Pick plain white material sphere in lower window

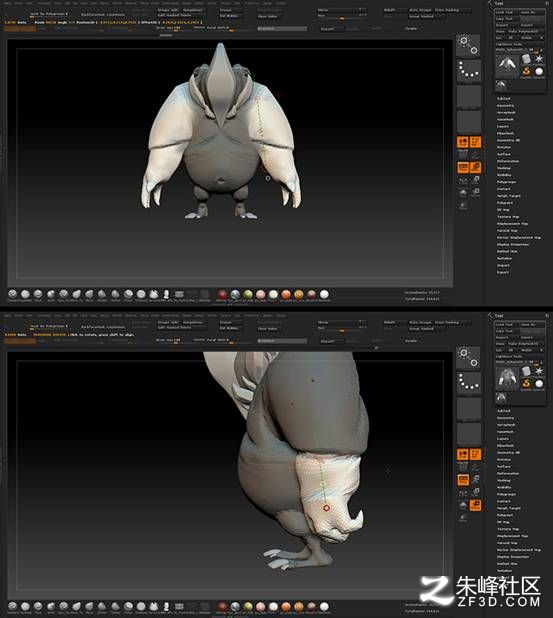pos(324,607)
